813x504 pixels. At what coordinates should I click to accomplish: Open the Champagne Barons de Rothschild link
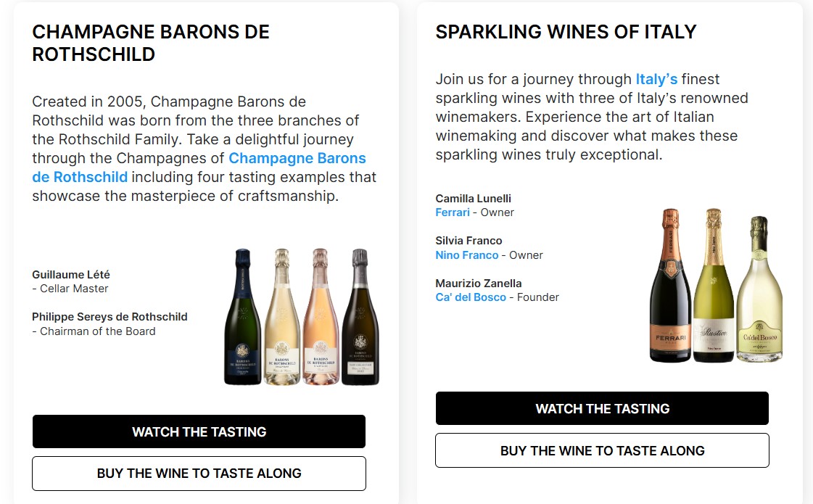tap(297, 158)
